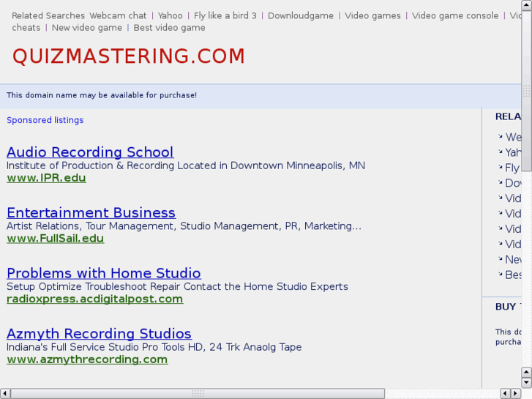Click the vertical scrollbar thumb

click(x=526, y=91)
